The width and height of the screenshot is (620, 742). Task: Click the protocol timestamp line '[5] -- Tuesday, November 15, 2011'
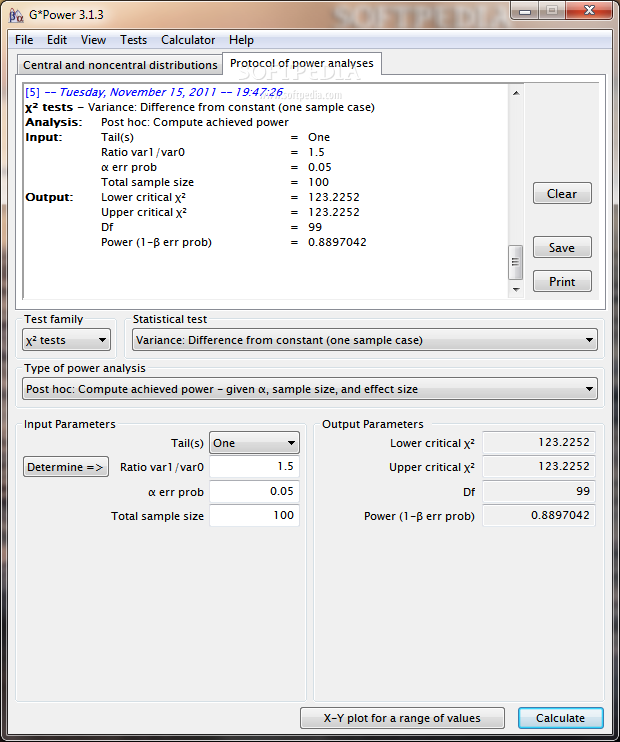[154, 92]
